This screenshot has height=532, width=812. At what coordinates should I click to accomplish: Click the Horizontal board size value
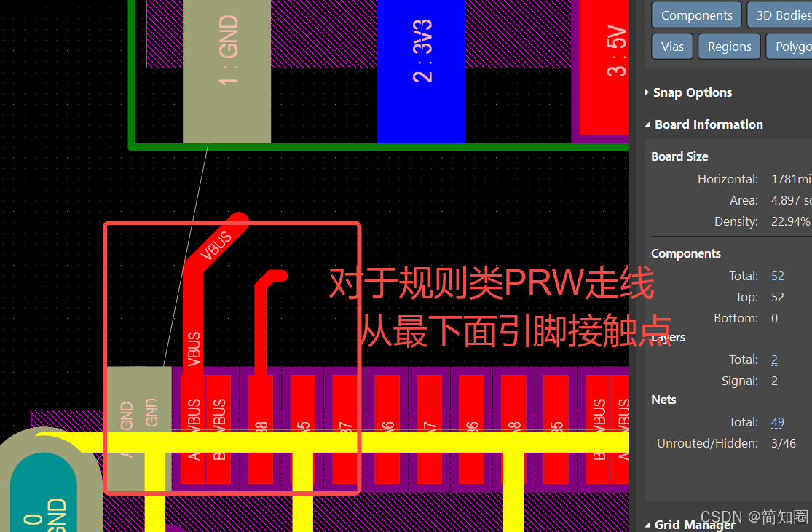791,179
